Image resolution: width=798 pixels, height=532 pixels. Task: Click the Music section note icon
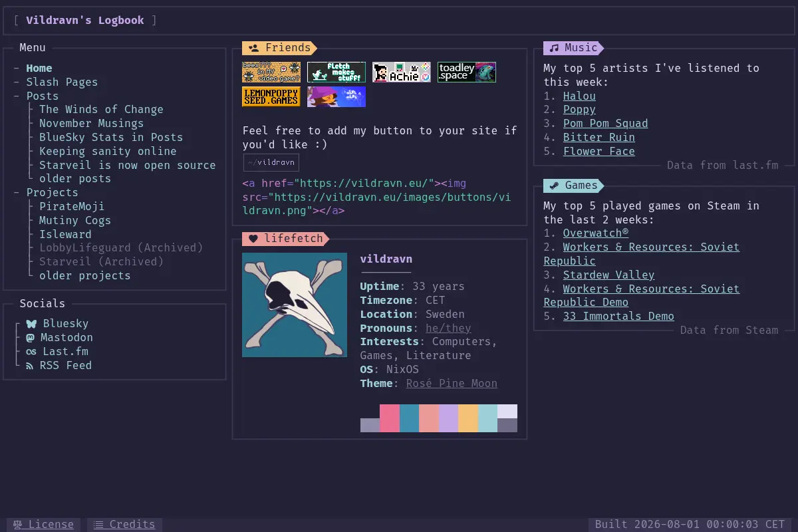pos(554,48)
